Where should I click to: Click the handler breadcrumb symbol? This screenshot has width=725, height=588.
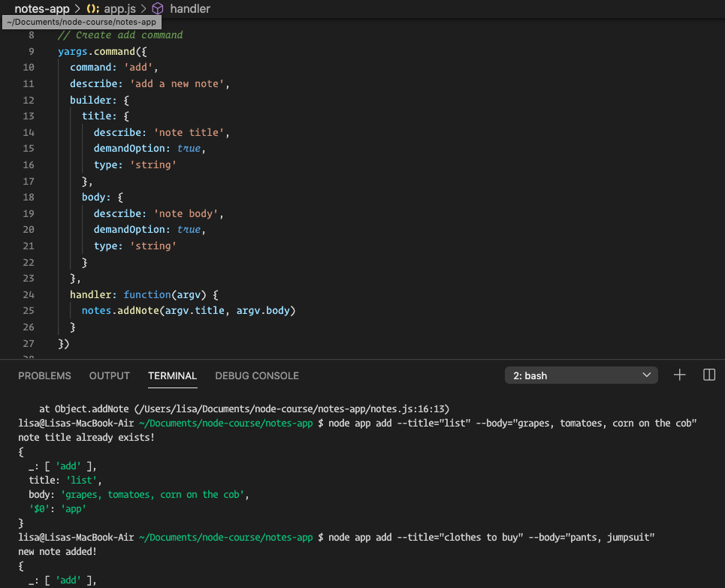(x=190, y=9)
